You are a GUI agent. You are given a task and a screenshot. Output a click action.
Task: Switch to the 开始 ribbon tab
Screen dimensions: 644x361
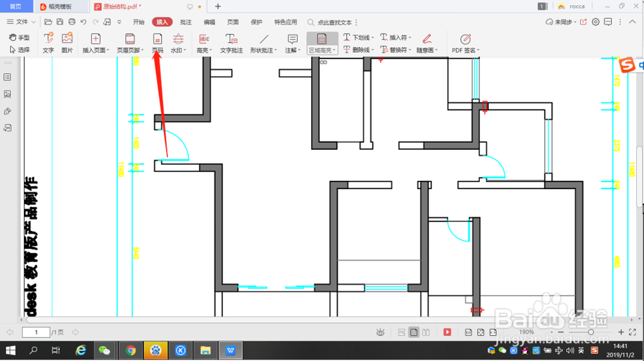tap(138, 22)
